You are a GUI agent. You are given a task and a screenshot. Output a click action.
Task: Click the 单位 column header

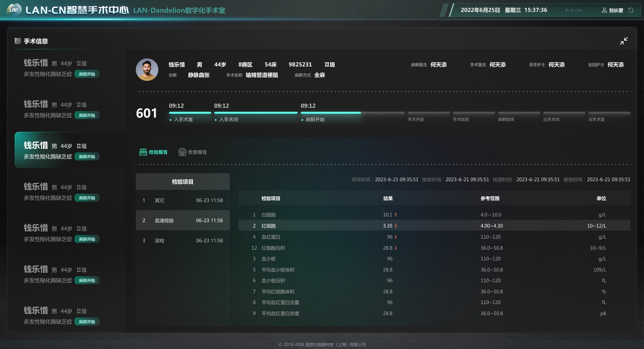[601, 198]
